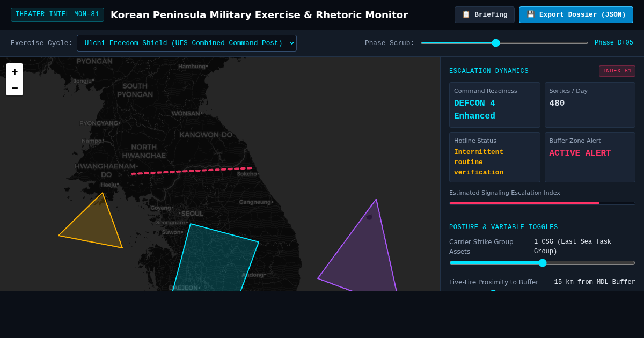This screenshot has height=338, width=644.
Task: Click the Suwon map label
Action: click(171, 232)
